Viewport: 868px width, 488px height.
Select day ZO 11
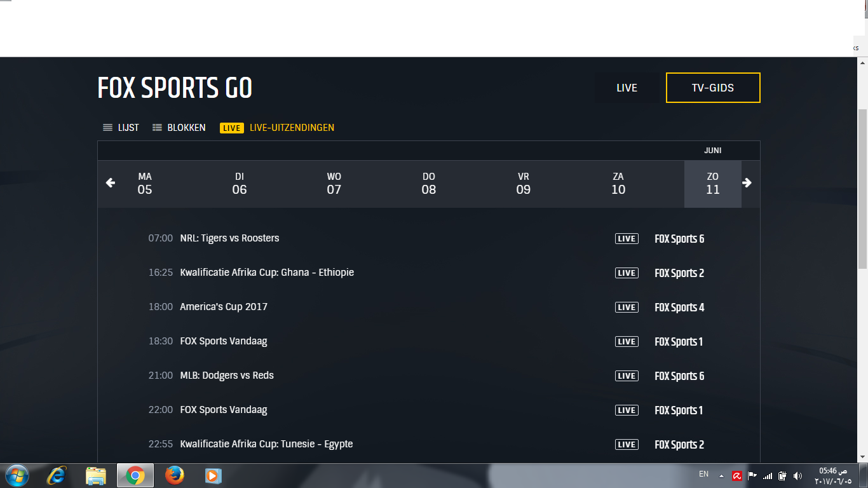click(713, 184)
